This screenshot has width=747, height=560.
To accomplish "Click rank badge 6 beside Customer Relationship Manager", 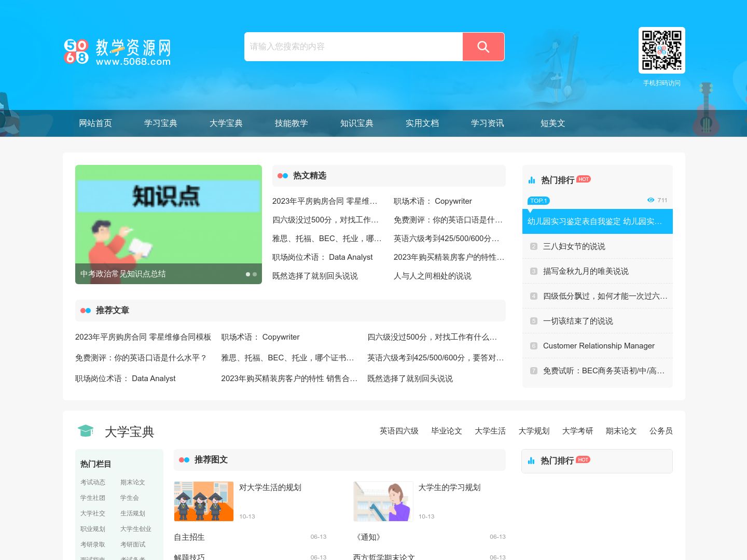I will pos(533,346).
